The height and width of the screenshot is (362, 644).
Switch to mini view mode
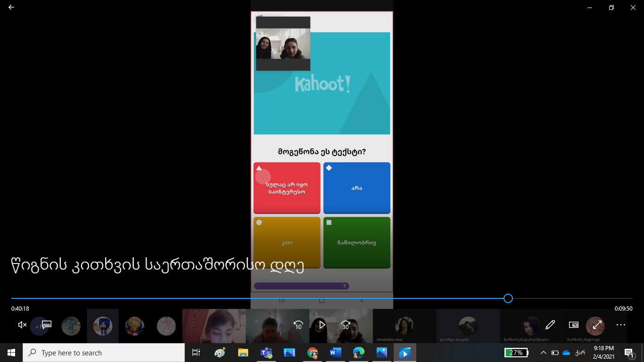574,325
